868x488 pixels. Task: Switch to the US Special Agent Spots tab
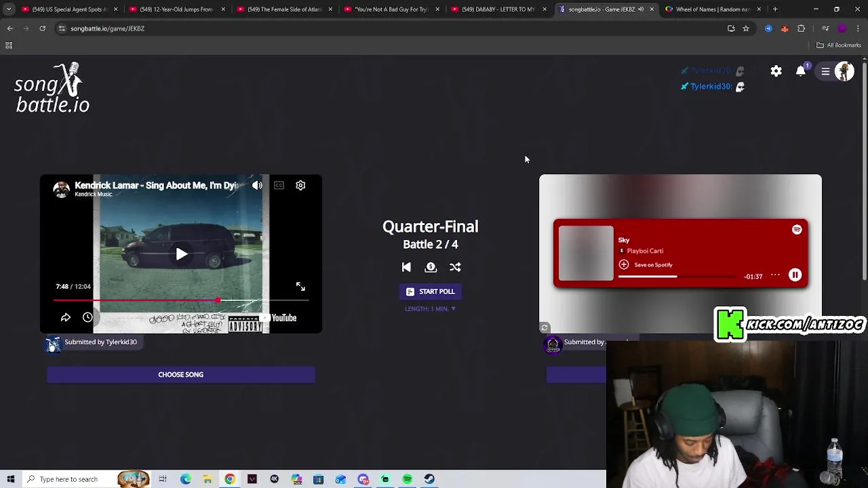[x=68, y=9]
